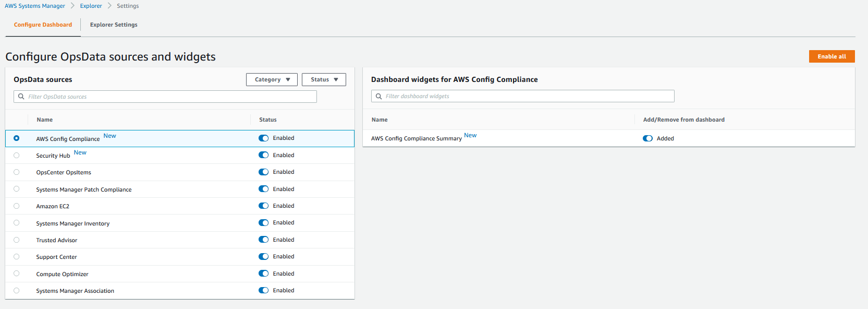Viewport: 868px width, 309px height.
Task: Select Compute Optimizer radio button
Action: (17, 274)
